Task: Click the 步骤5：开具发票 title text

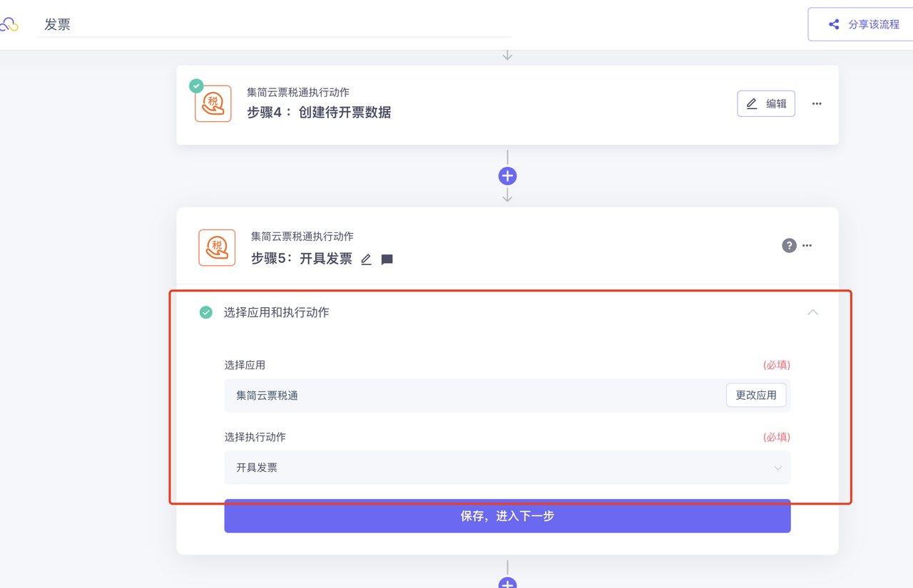Action: (x=302, y=259)
